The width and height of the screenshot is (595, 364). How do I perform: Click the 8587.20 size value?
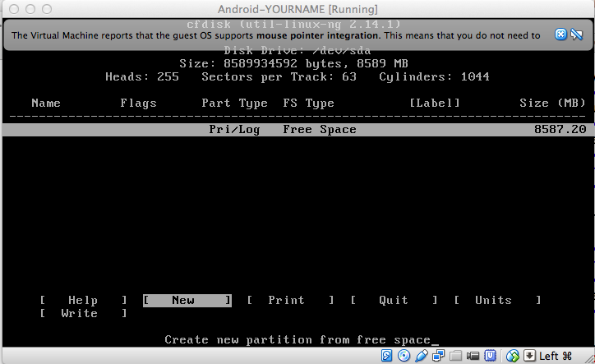point(560,130)
